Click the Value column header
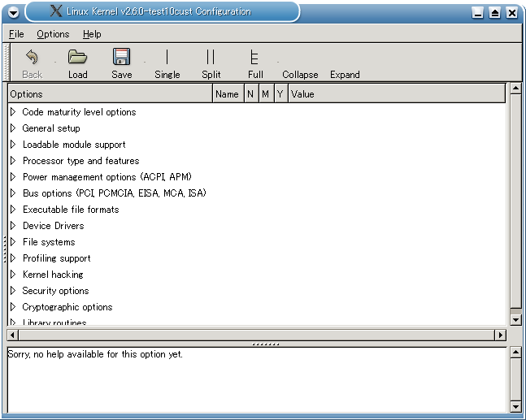 (x=302, y=94)
